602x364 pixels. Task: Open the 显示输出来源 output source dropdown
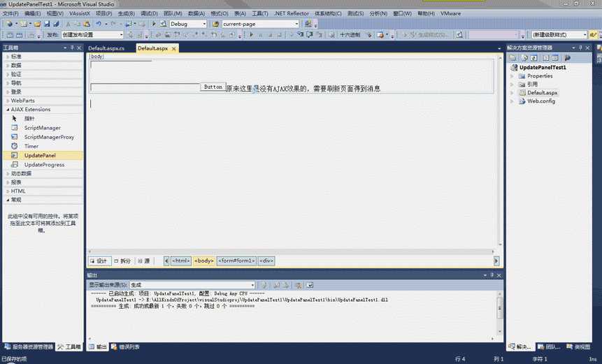click(252, 285)
